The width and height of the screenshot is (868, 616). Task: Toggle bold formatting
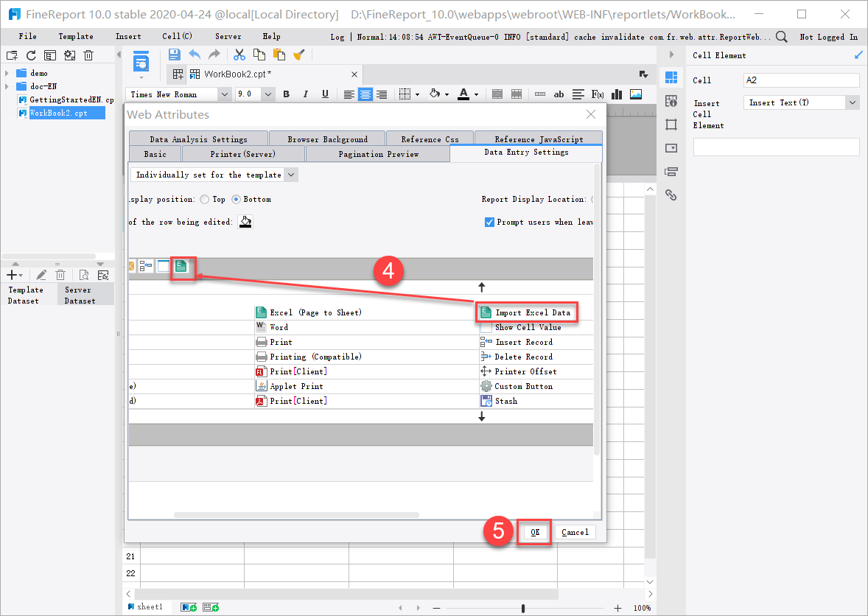[286, 94]
